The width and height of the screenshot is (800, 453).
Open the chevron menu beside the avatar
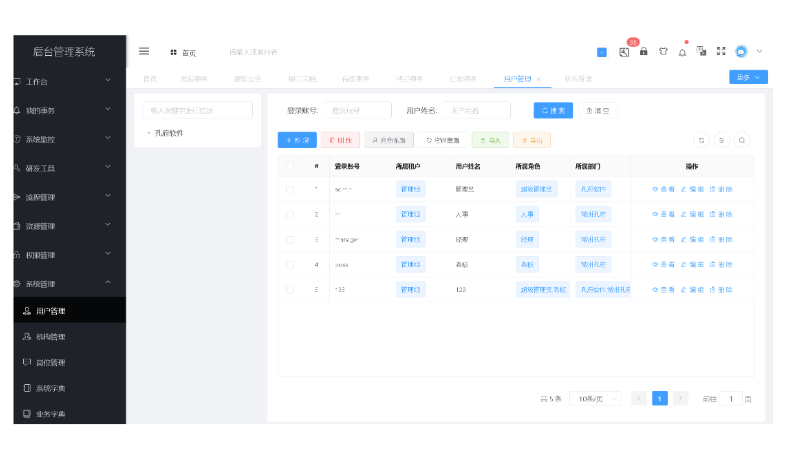pos(759,51)
